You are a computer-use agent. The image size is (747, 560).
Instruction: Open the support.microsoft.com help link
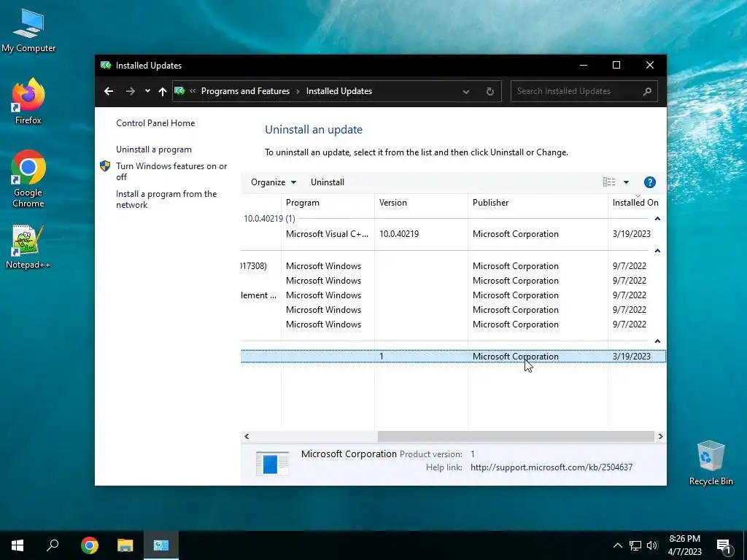point(551,467)
